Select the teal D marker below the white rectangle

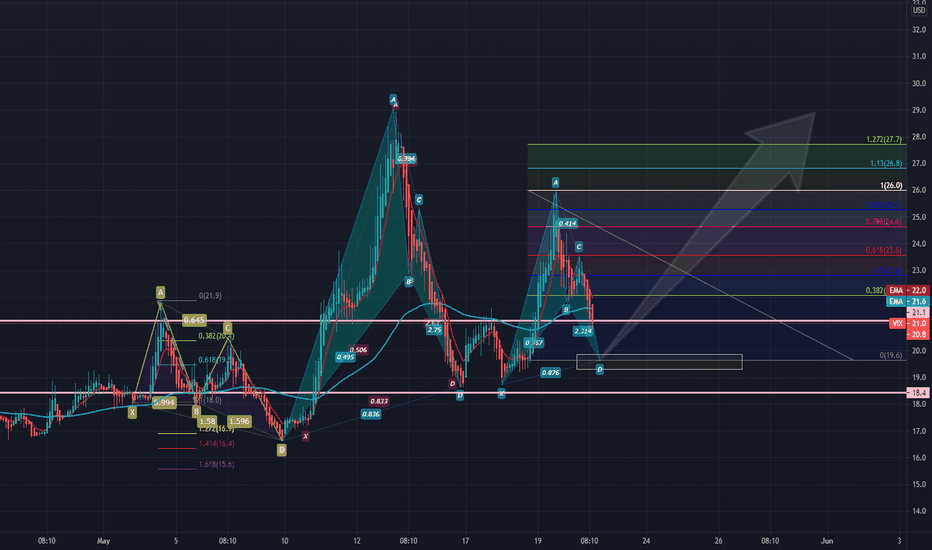[599, 369]
